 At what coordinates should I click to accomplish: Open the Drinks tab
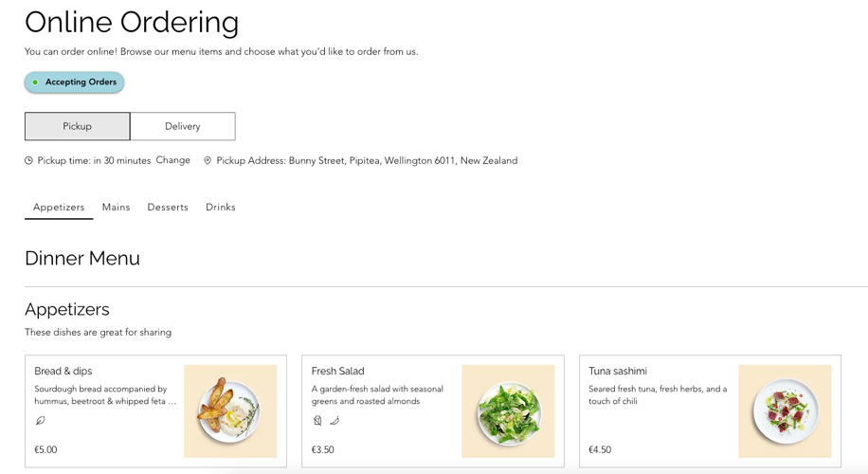tap(221, 207)
